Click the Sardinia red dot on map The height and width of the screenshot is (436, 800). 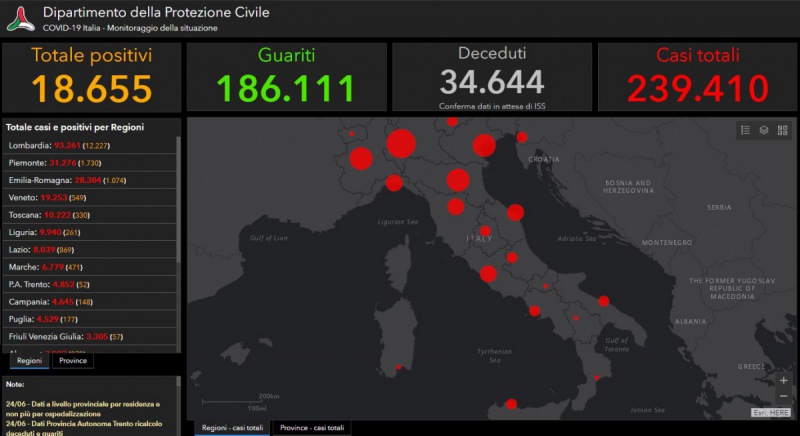(x=399, y=367)
